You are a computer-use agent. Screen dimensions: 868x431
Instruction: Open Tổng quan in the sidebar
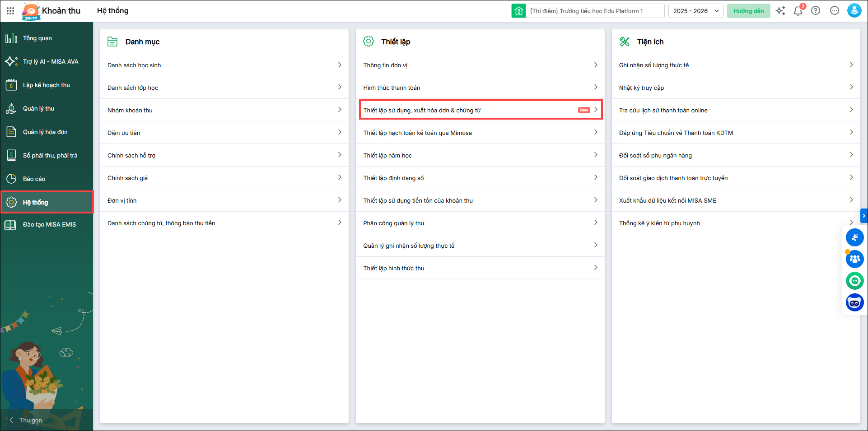click(37, 38)
